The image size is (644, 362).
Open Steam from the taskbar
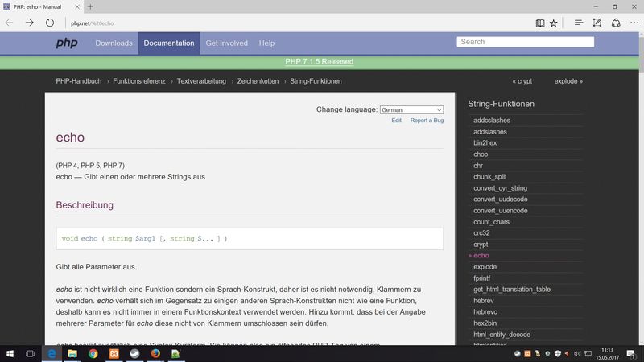coord(134,353)
